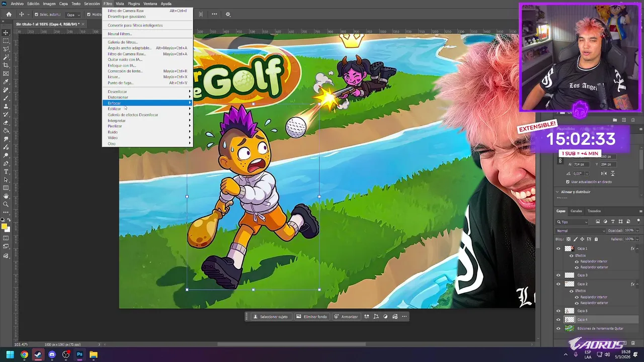The height and width of the screenshot is (362, 644).
Task: Open the Capa auto-select dropdown
Action: coord(73,15)
